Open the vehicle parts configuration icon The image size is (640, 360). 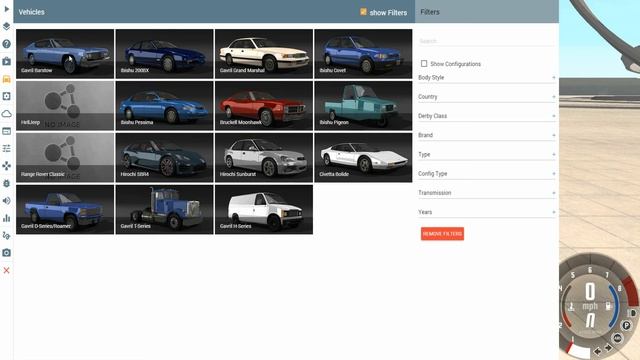click(x=7, y=96)
